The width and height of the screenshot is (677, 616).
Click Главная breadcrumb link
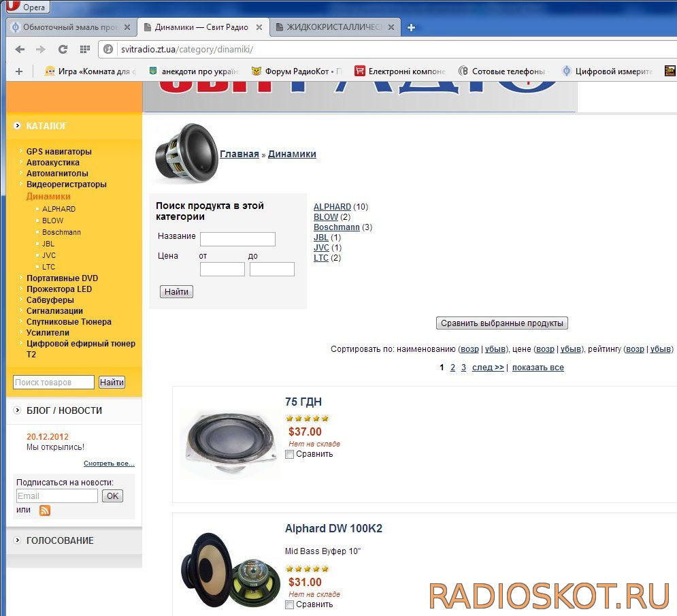pos(240,154)
